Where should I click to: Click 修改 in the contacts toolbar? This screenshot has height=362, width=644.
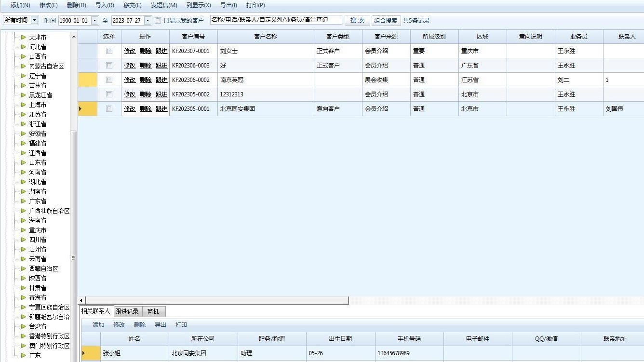point(119,325)
